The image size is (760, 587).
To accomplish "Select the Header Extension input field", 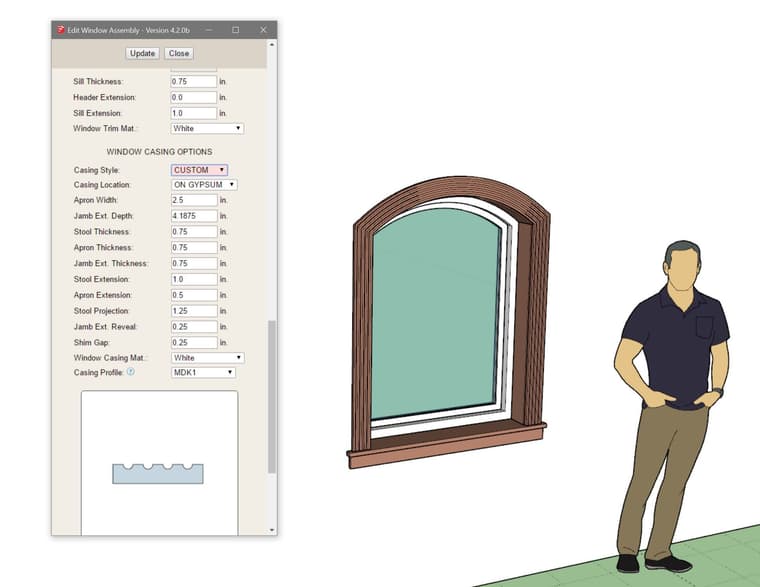I will pos(193,97).
